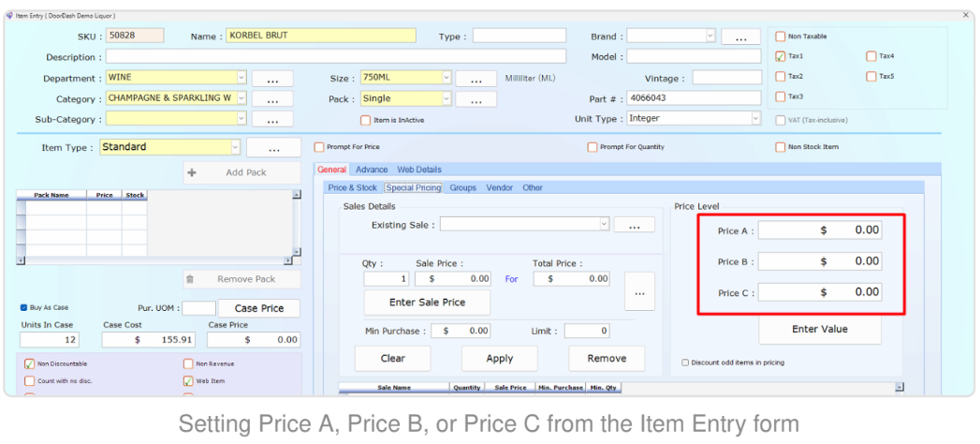Click the Price A input field
The image size is (980, 444).
click(x=820, y=230)
